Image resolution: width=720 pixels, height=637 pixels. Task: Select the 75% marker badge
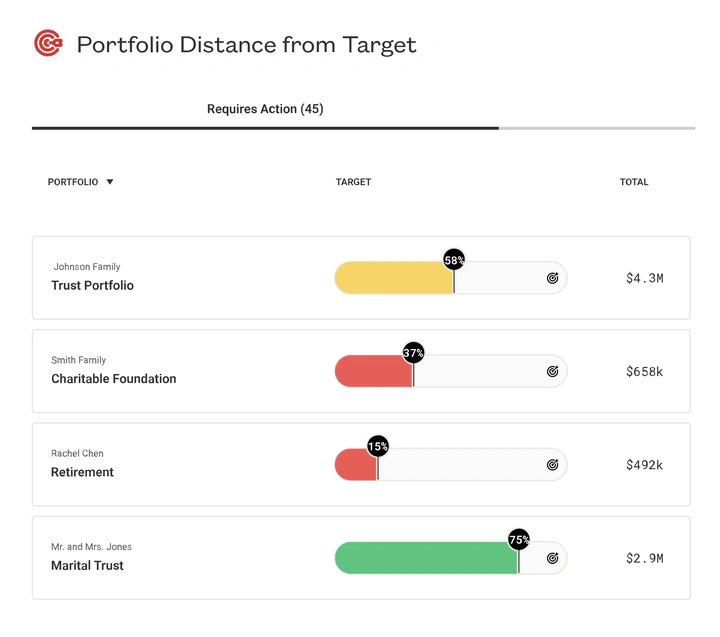tap(519, 539)
